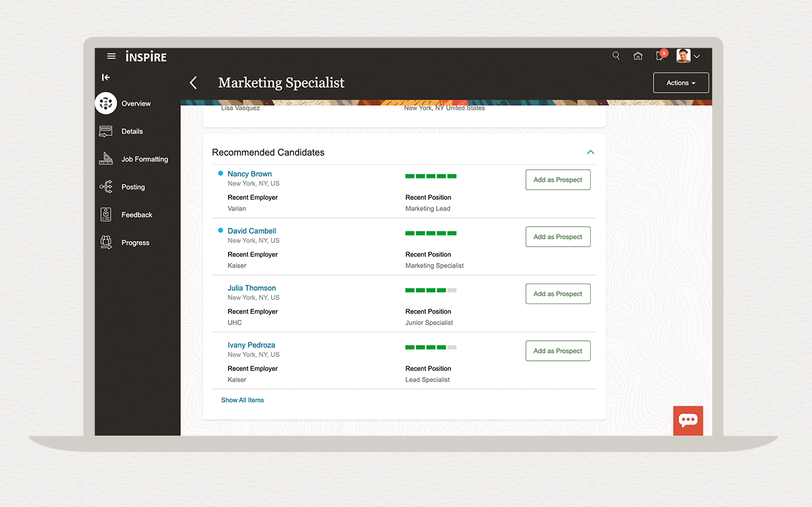Add David Cambell as Prospect
This screenshot has width=812, height=507.
(x=557, y=236)
